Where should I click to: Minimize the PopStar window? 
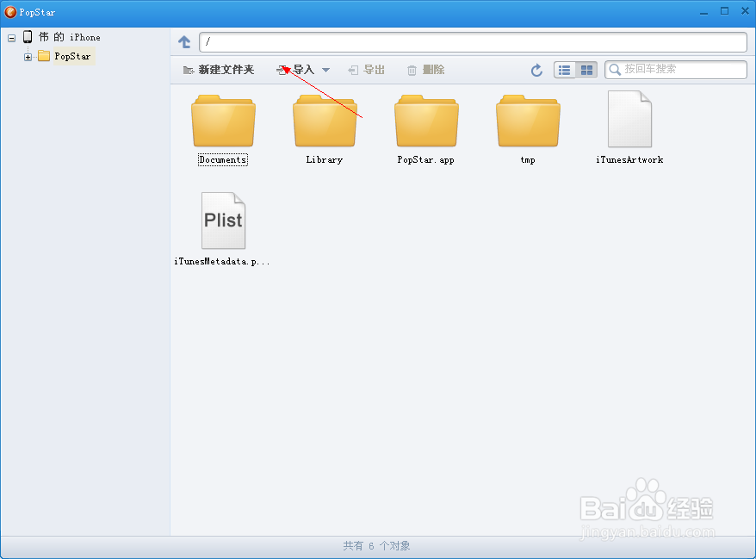coord(704,12)
